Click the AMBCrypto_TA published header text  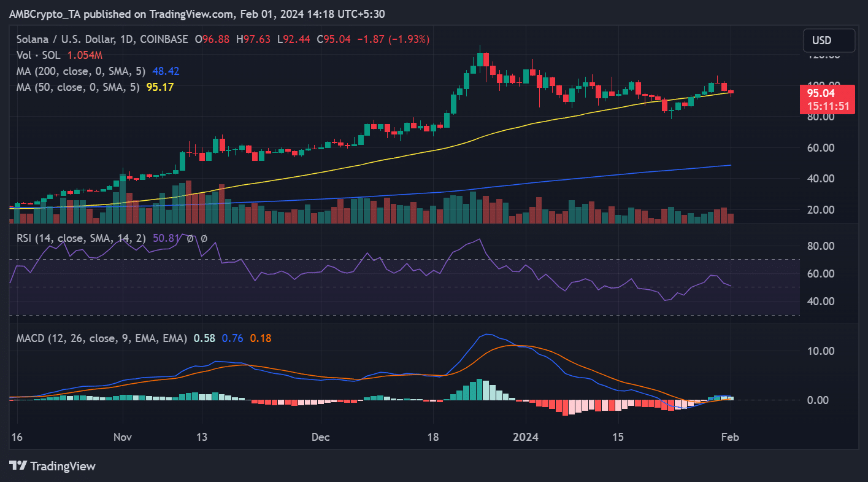click(198, 14)
